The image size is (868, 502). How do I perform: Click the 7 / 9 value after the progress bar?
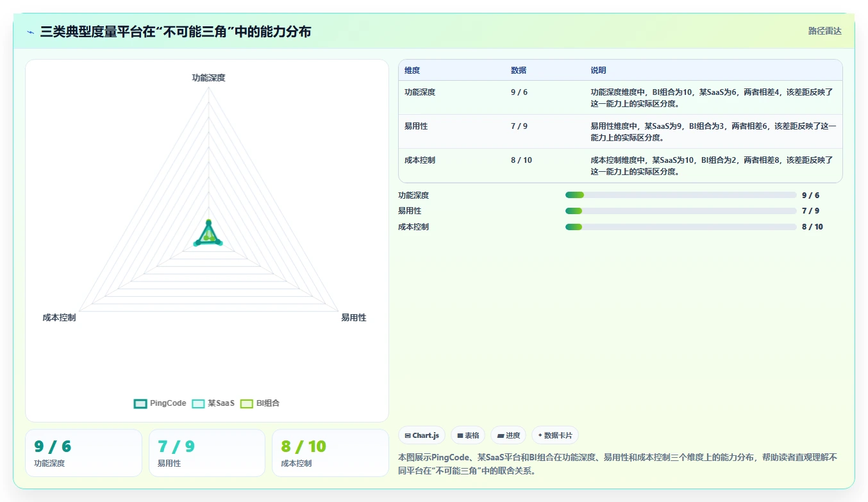coord(810,211)
